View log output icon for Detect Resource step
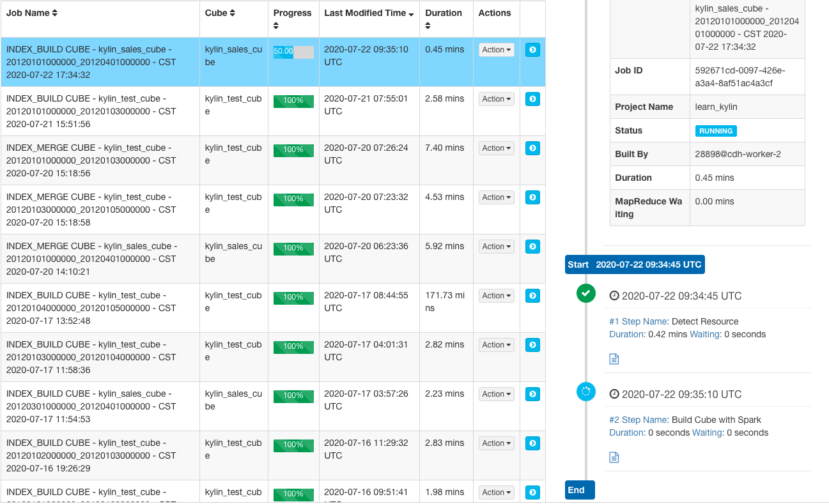829x504 pixels. pos(614,359)
